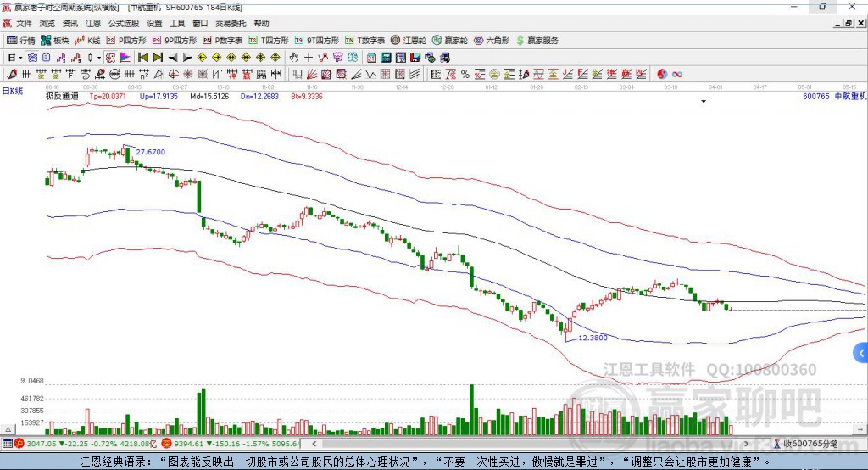Open the 资讯 menu
Viewport: 868px width, 470px height.
pyautogui.click(x=70, y=23)
